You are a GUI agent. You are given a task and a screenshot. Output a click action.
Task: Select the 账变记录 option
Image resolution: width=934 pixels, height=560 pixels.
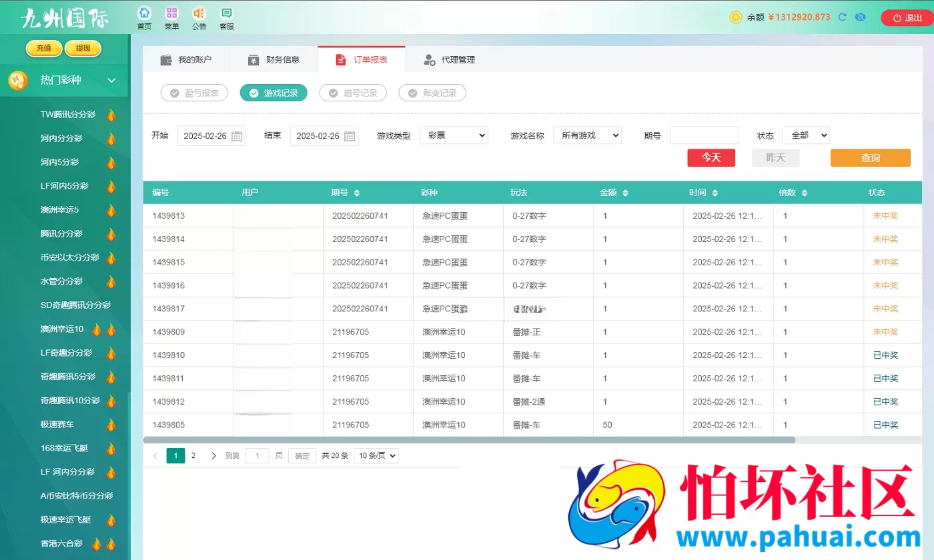pos(432,93)
